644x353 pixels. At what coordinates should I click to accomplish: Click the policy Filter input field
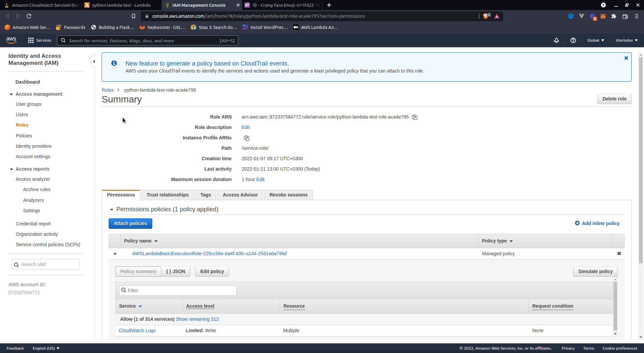[x=178, y=291]
